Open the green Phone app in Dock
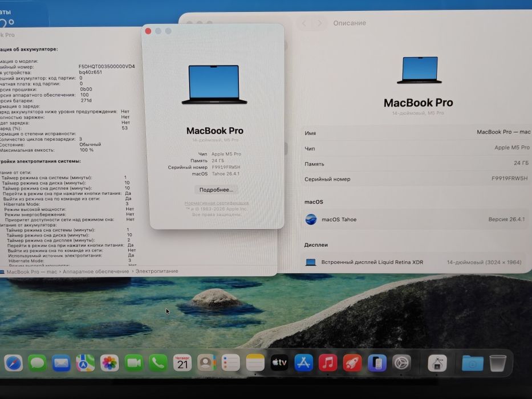 pos(158,363)
